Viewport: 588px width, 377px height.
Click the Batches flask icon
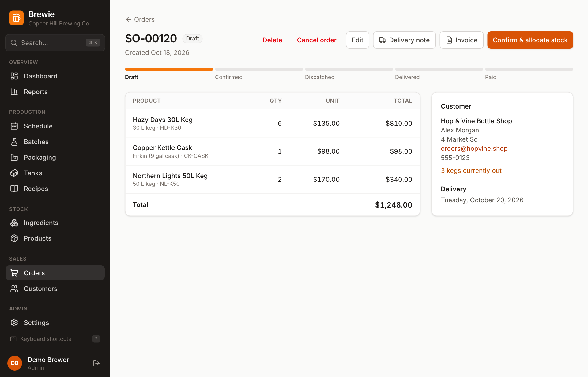14,142
